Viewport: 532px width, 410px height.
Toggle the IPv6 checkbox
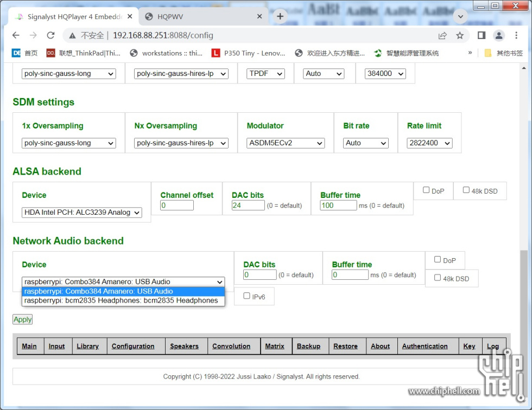pos(246,296)
